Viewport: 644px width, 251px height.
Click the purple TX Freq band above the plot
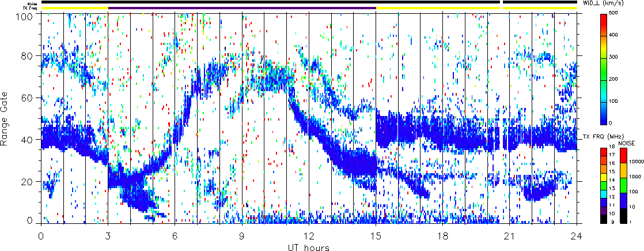point(242,8)
